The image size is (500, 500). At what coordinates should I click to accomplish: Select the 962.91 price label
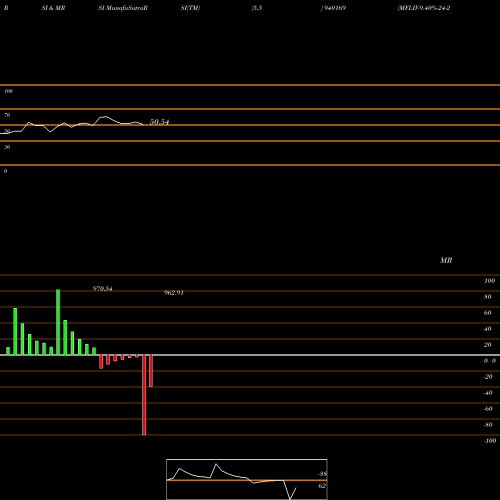(x=174, y=293)
